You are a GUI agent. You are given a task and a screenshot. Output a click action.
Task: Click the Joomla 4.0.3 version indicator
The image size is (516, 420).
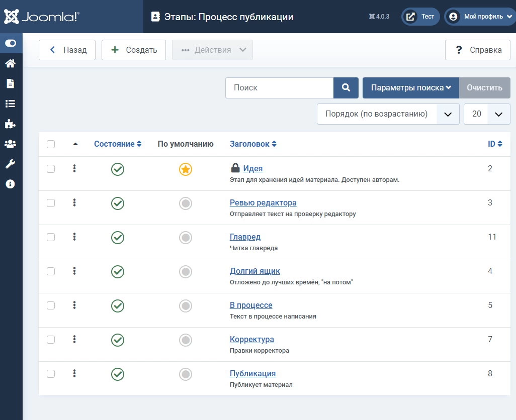click(x=379, y=17)
